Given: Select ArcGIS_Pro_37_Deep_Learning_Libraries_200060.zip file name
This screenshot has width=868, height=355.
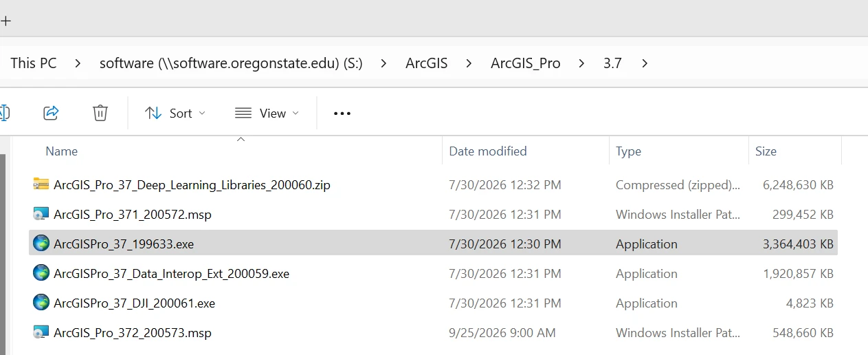Looking at the screenshot, I should pos(192,185).
